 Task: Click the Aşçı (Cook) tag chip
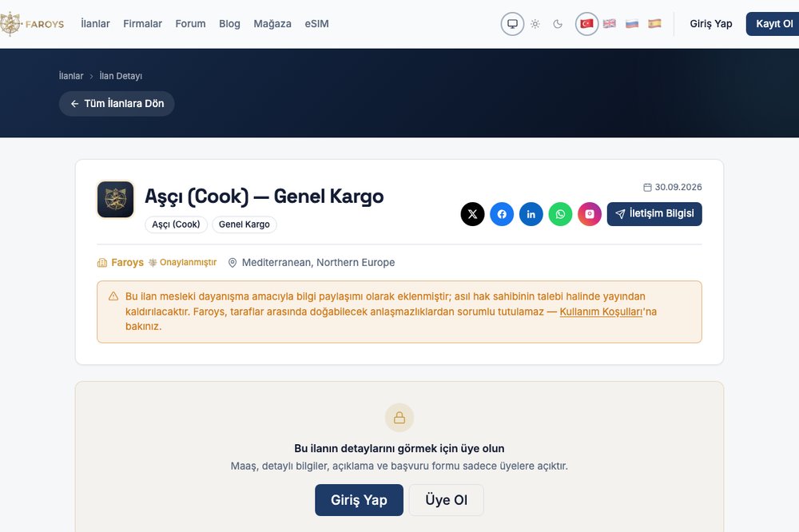pyautogui.click(x=176, y=224)
